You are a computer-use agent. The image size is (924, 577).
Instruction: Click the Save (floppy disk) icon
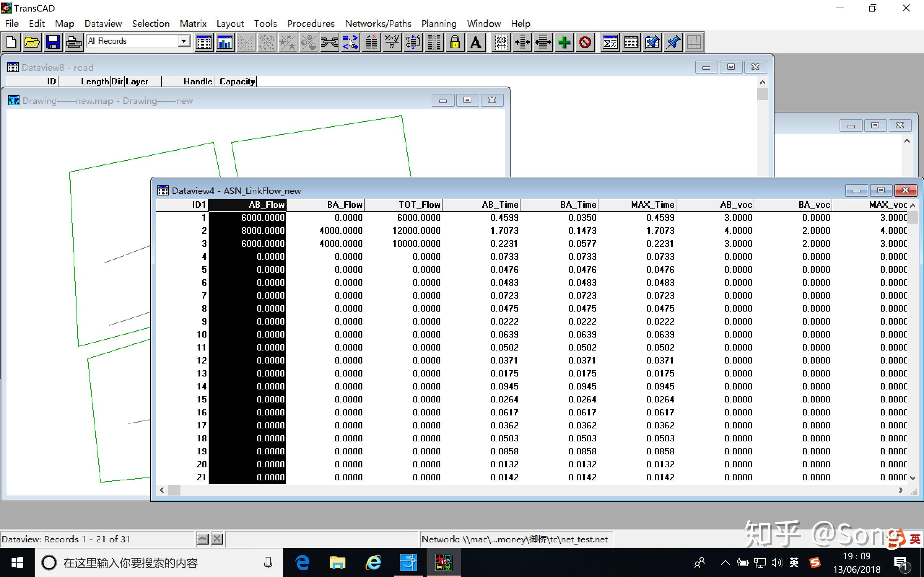53,42
